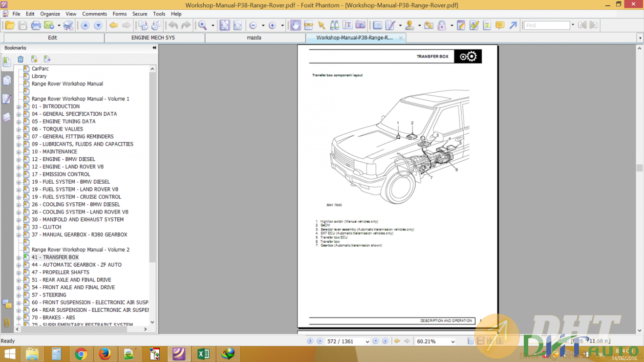Click the yellow Note comment icon
644x362 pixels.
(x=500, y=25)
